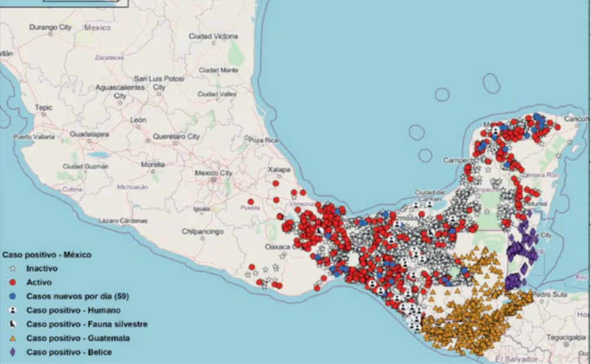Click the Inactivo star icon in legend
The image size is (591, 364).
13,268
